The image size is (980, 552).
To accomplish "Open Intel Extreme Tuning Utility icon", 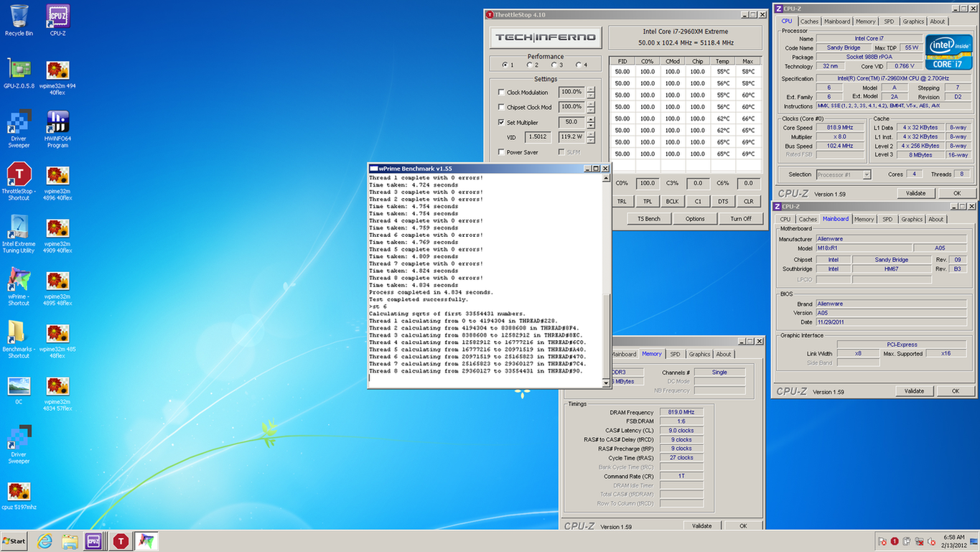I will coord(19,234).
